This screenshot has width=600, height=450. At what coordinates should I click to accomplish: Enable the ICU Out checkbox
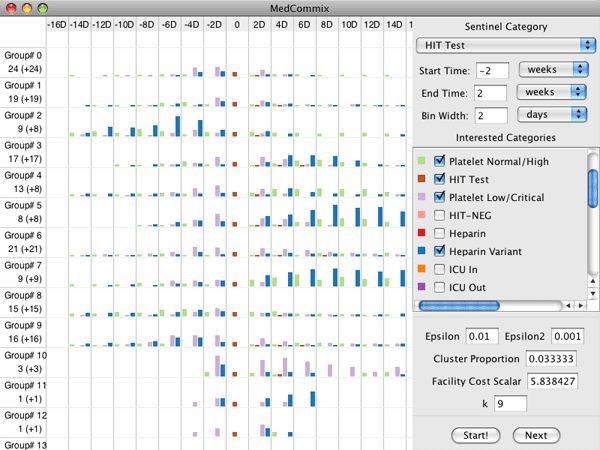pos(439,287)
